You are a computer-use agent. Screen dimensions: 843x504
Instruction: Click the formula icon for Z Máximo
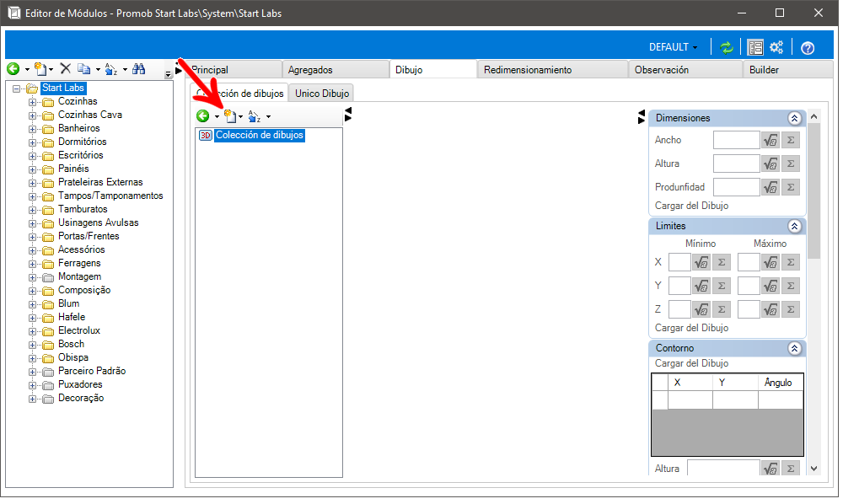click(771, 310)
